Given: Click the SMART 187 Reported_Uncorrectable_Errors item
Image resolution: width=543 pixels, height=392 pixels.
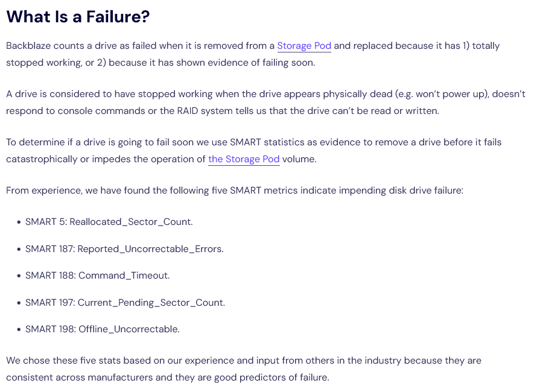Looking at the screenshot, I should (x=124, y=248).
